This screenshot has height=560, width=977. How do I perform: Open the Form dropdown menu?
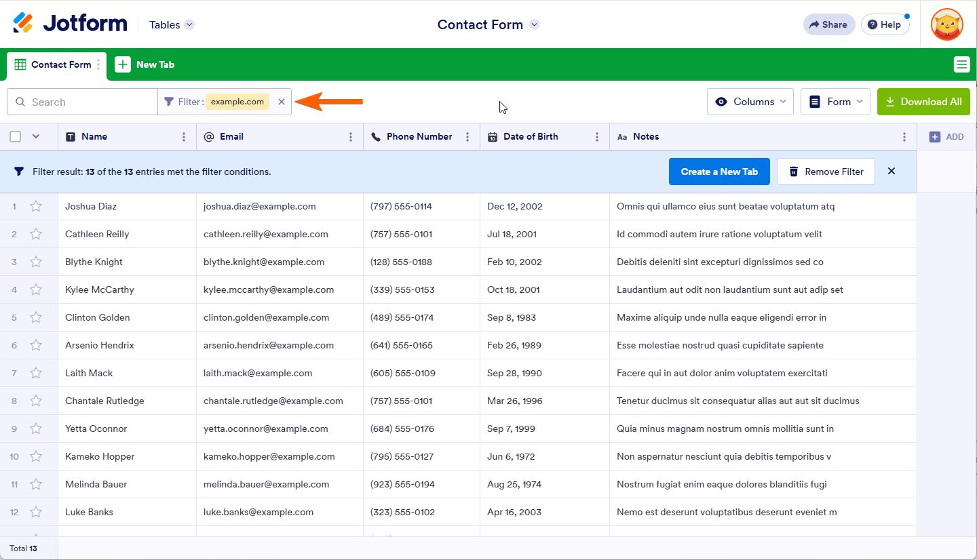tap(835, 102)
